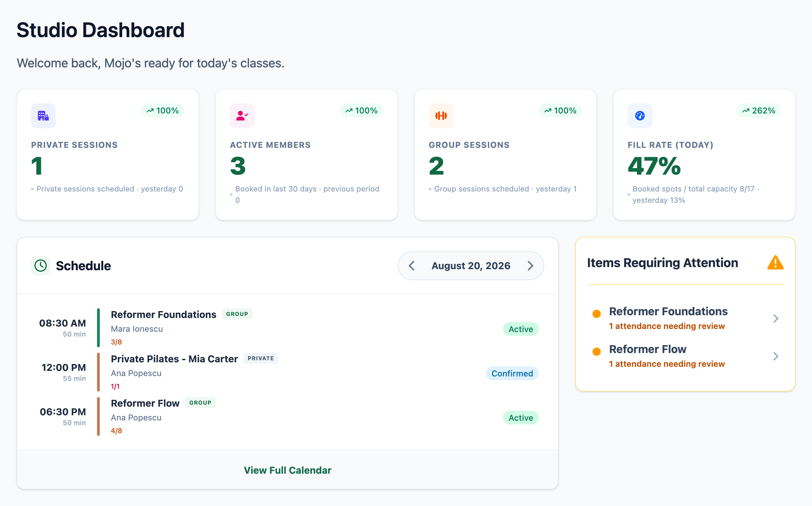Image resolution: width=812 pixels, height=506 pixels.
Task: Click the 55 min duration label
Action: coord(74,378)
